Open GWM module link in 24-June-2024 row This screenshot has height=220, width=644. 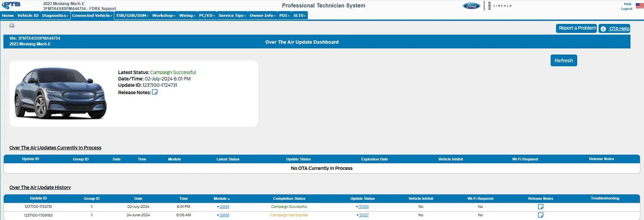pos(224,215)
